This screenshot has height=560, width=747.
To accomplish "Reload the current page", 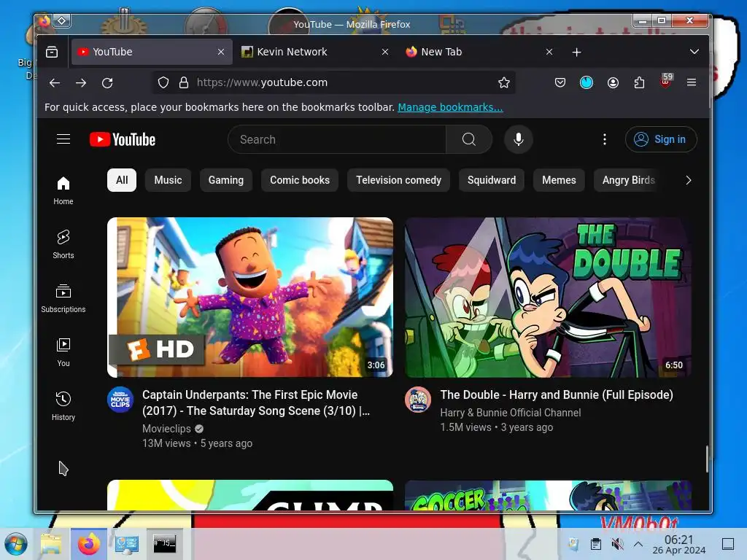I will point(107,83).
